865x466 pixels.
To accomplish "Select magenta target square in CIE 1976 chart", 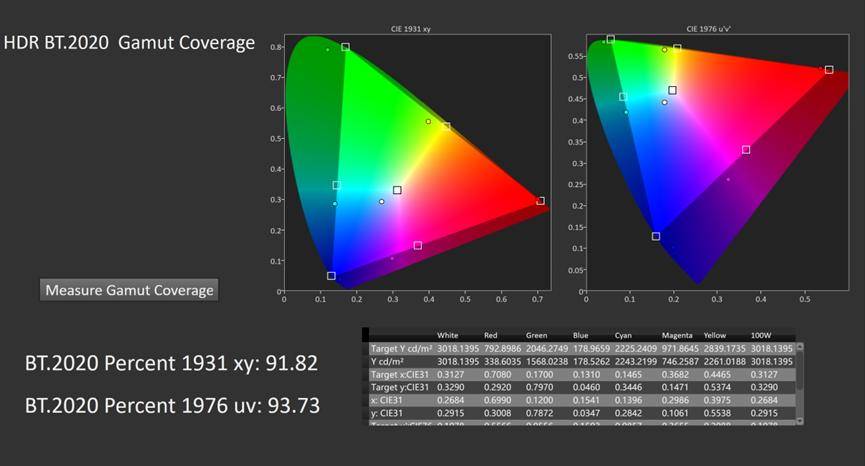I will [x=746, y=150].
